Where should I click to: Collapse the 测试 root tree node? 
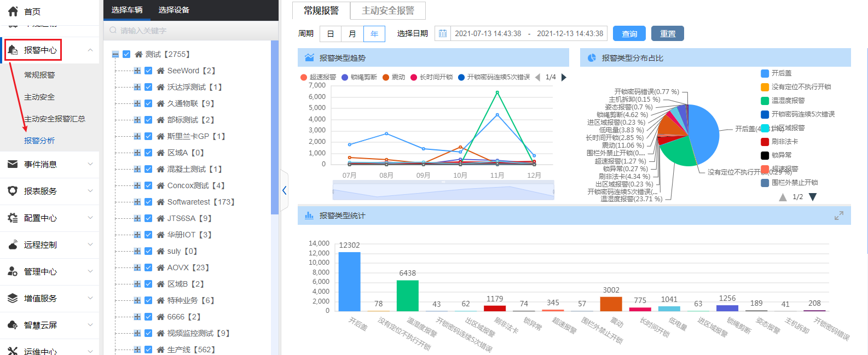tap(115, 54)
